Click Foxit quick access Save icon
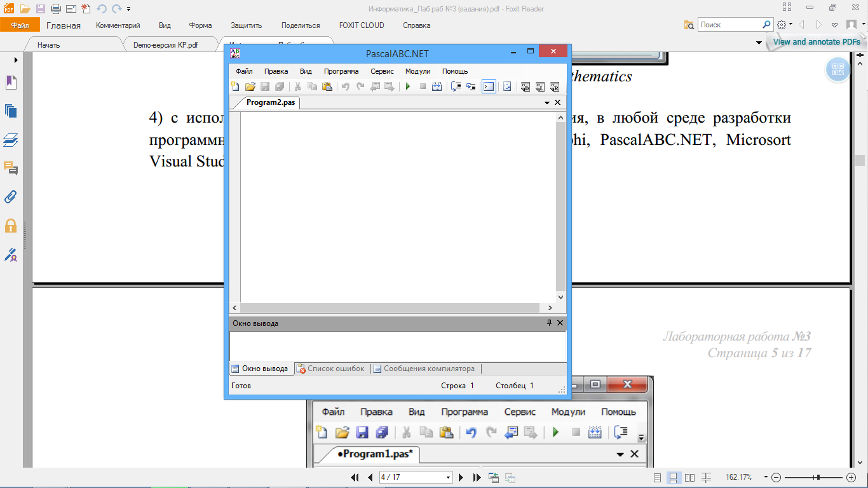Screen dimensions: 868x488 point(41,9)
